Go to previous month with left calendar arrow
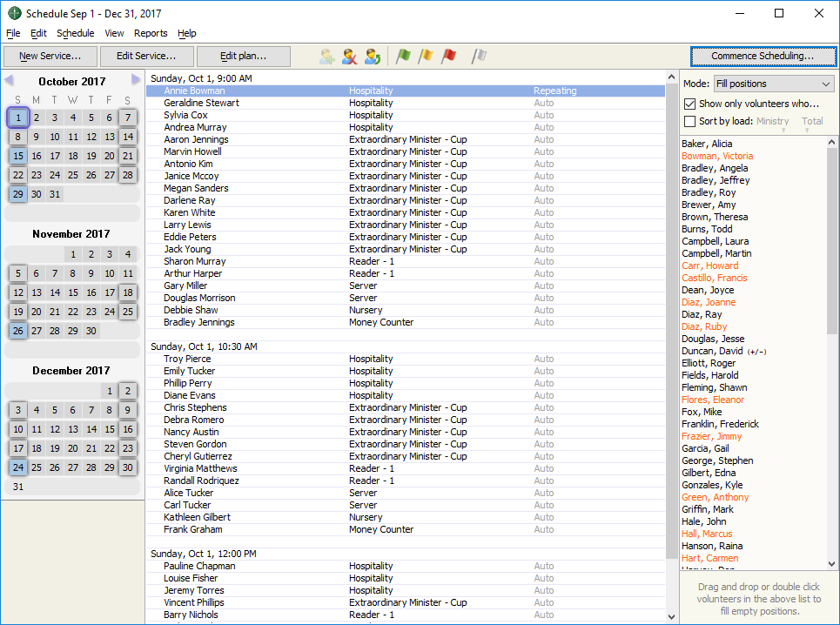 [x=10, y=81]
